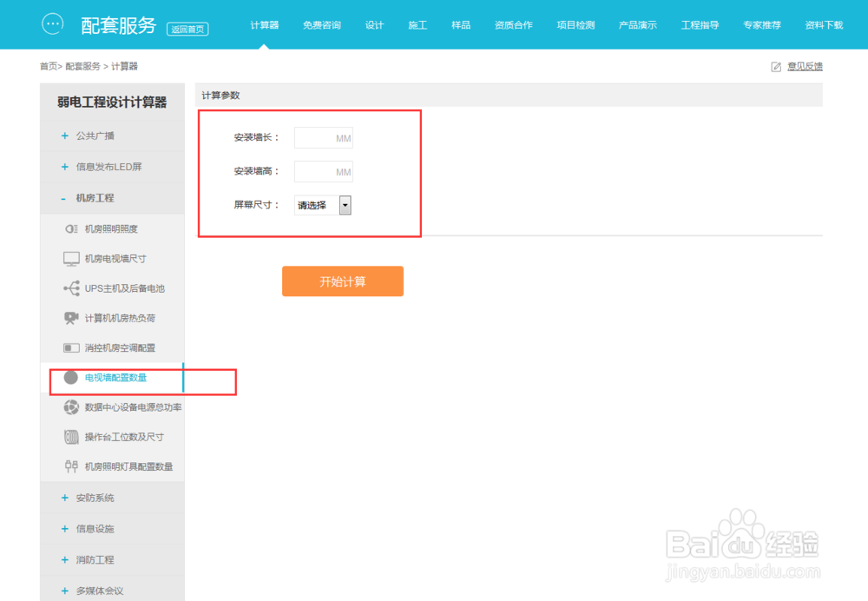Click the 弱电工程设计计算器 heading

coord(112,102)
